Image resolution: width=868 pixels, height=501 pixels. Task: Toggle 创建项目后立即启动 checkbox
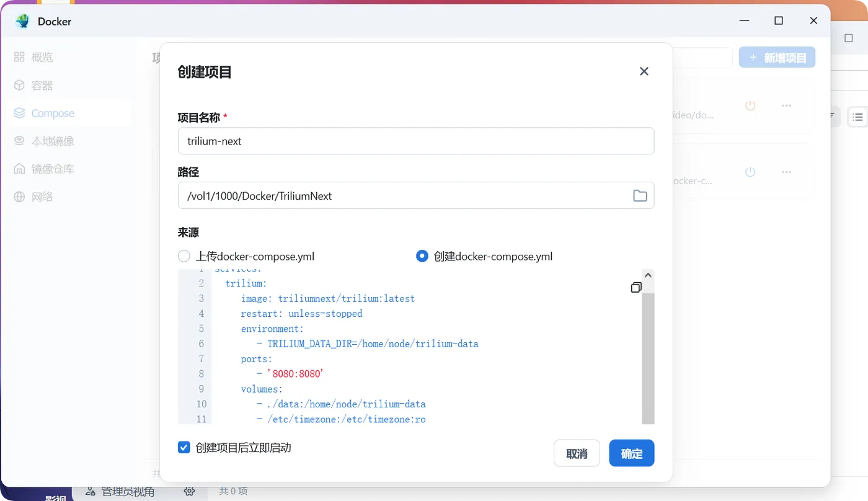tap(184, 447)
